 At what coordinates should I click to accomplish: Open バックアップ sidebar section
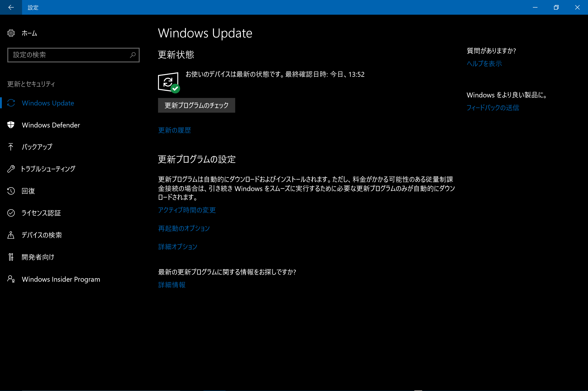(37, 147)
